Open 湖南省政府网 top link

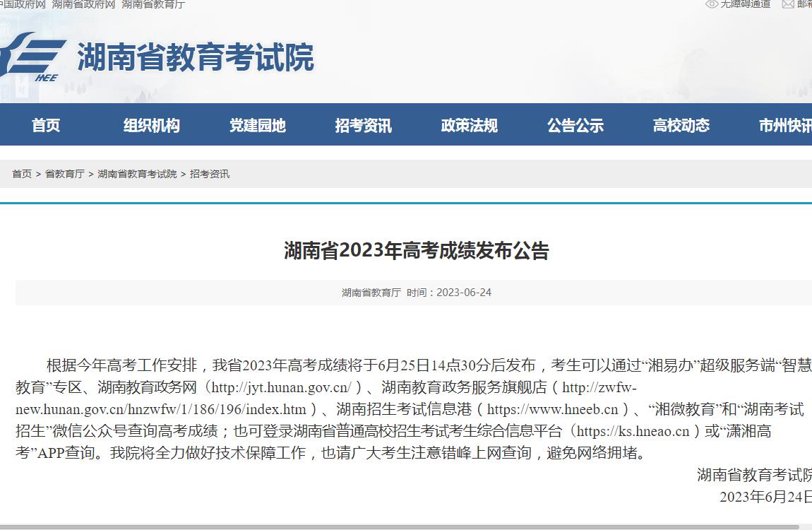[83, 4]
